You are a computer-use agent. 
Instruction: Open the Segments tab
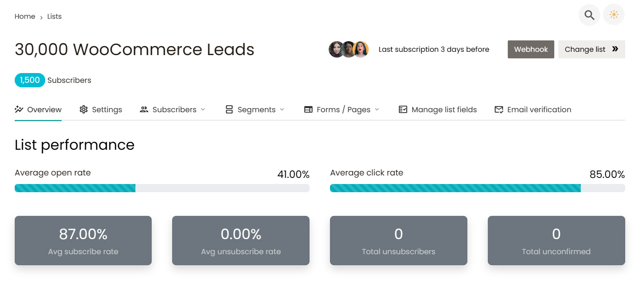point(255,109)
